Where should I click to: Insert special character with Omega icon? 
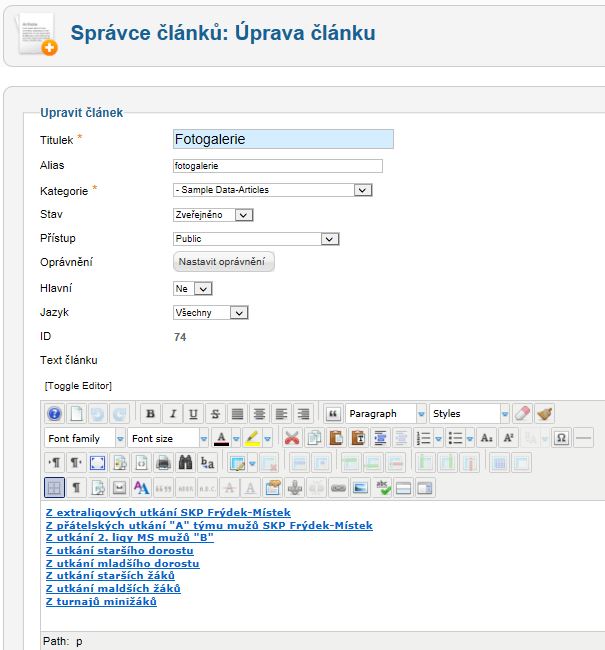tap(561, 438)
